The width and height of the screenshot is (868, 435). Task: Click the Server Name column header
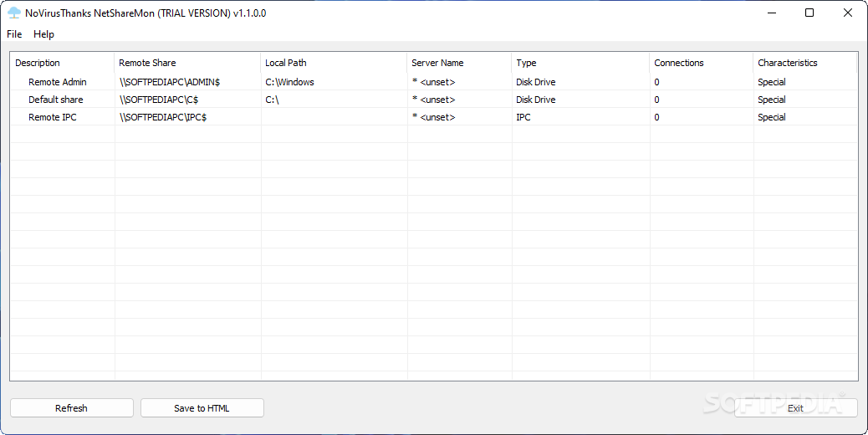(459, 63)
